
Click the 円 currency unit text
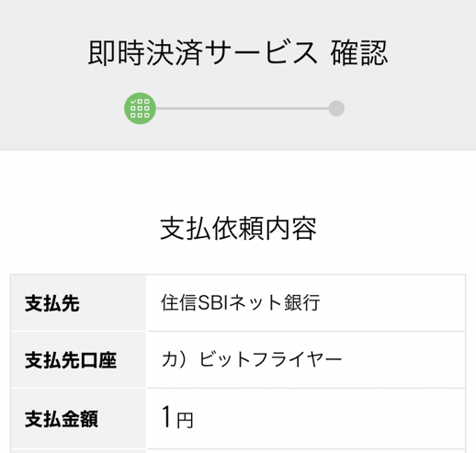point(185,420)
